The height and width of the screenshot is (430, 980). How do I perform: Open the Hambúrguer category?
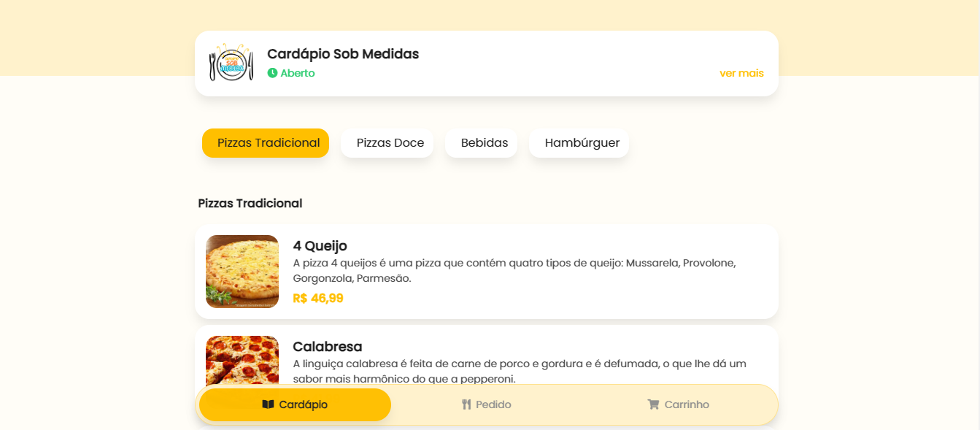(579, 143)
